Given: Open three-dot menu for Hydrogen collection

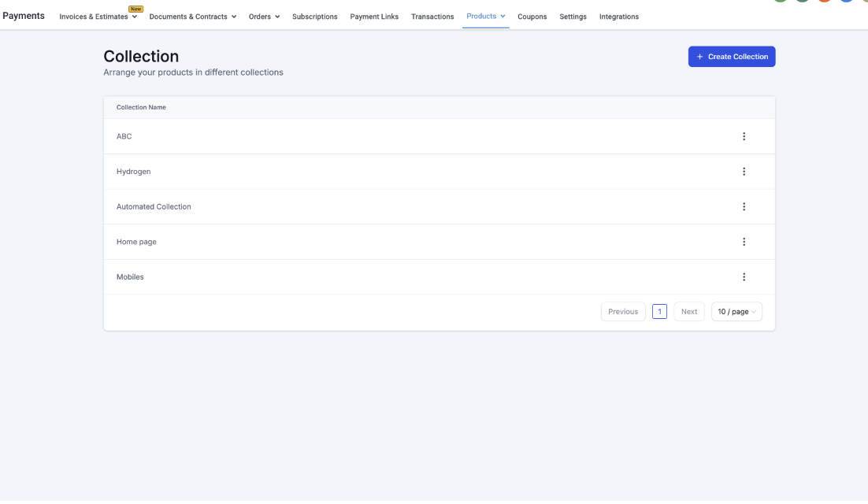Looking at the screenshot, I should click(744, 172).
